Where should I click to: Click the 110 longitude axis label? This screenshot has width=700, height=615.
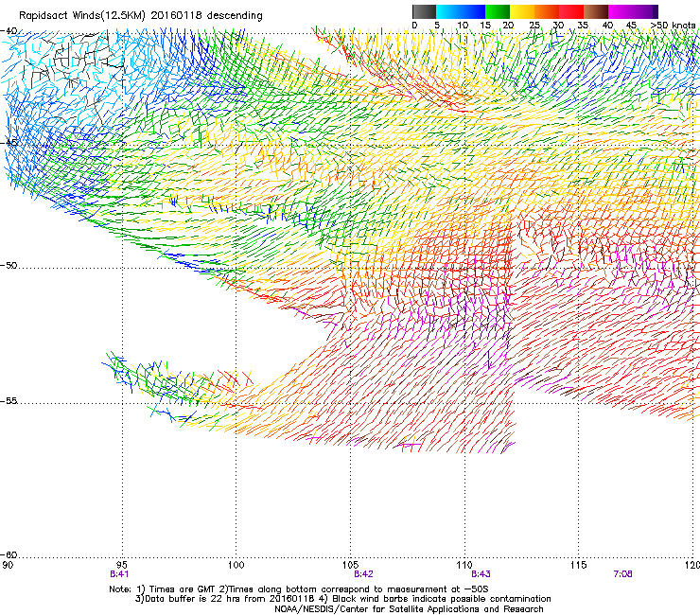point(464,565)
